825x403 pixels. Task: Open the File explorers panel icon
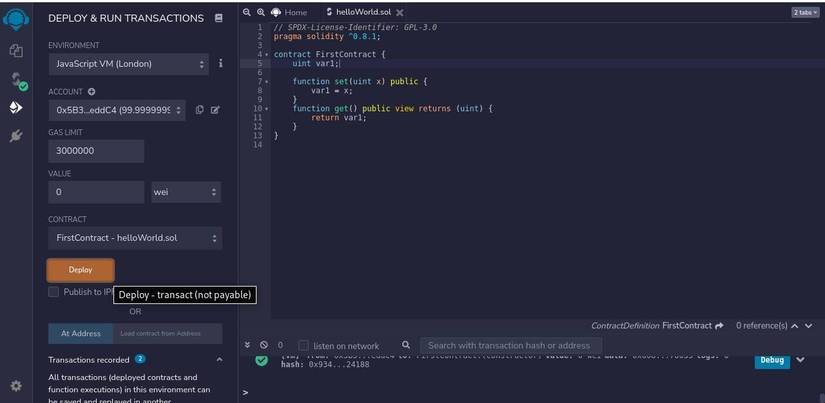click(16, 51)
